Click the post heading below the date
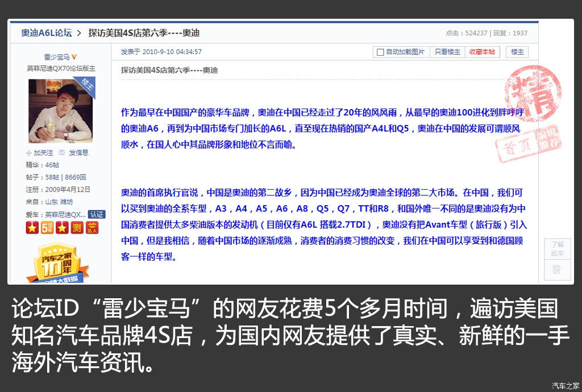582x392 pixels. pos(169,70)
